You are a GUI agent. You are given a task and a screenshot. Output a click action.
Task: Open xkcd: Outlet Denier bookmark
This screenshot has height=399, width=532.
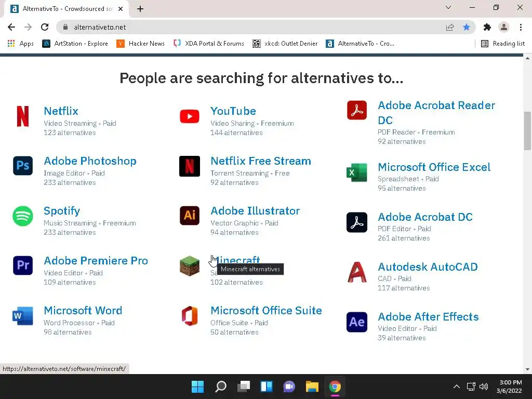pos(285,44)
